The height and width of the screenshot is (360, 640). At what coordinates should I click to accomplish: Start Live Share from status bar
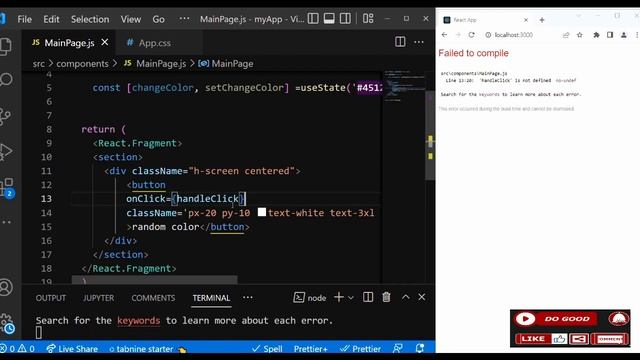[x=72, y=349]
